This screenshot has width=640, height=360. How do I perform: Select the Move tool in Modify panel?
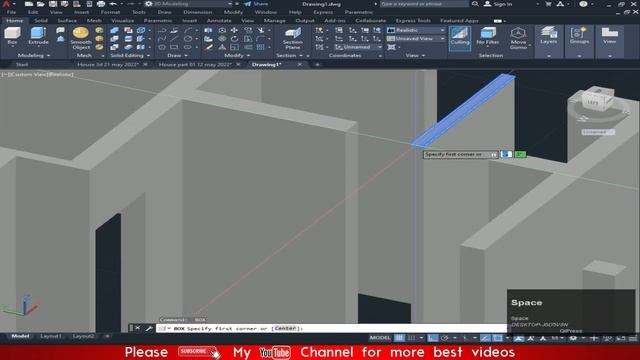[234, 30]
